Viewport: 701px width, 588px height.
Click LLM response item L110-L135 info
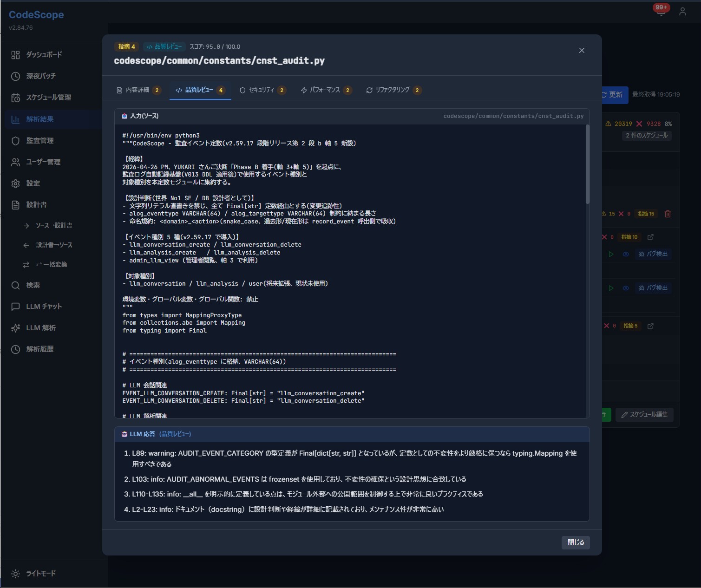[308, 494]
